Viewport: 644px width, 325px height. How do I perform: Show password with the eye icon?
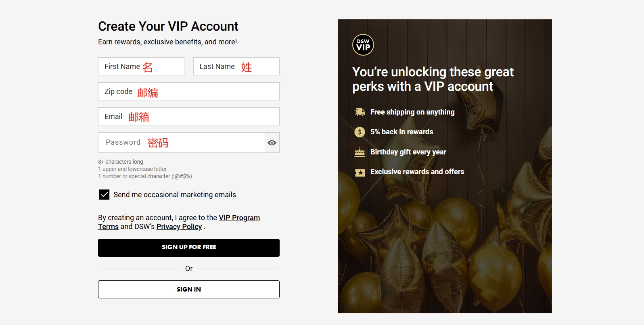[272, 143]
